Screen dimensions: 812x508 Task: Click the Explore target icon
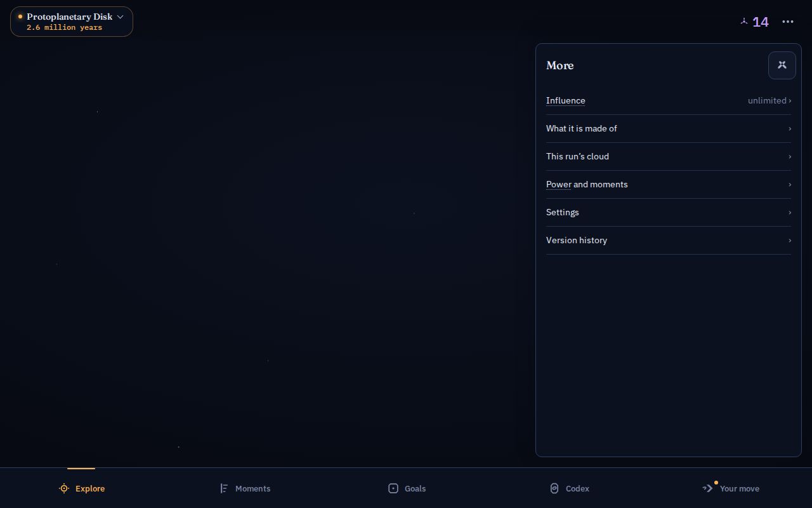pyautogui.click(x=64, y=488)
